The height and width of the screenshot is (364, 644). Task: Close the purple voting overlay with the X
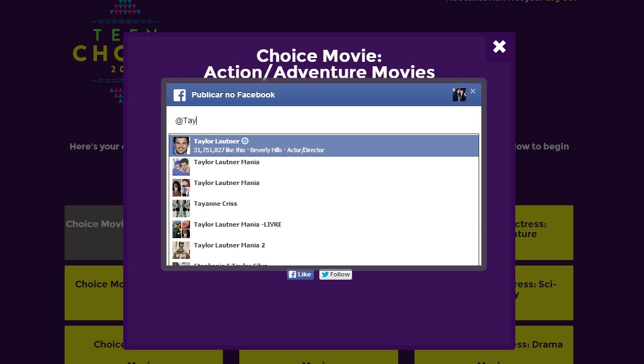click(499, 47)
